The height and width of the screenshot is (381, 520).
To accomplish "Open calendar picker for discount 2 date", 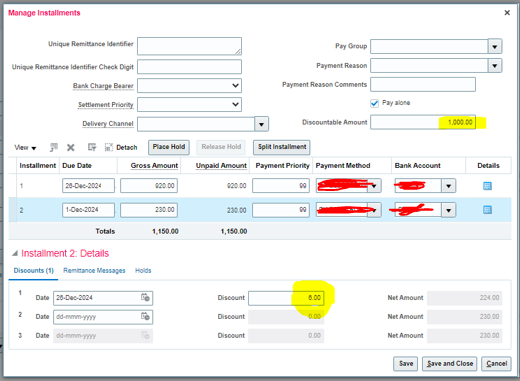I will tap(145, 316).
